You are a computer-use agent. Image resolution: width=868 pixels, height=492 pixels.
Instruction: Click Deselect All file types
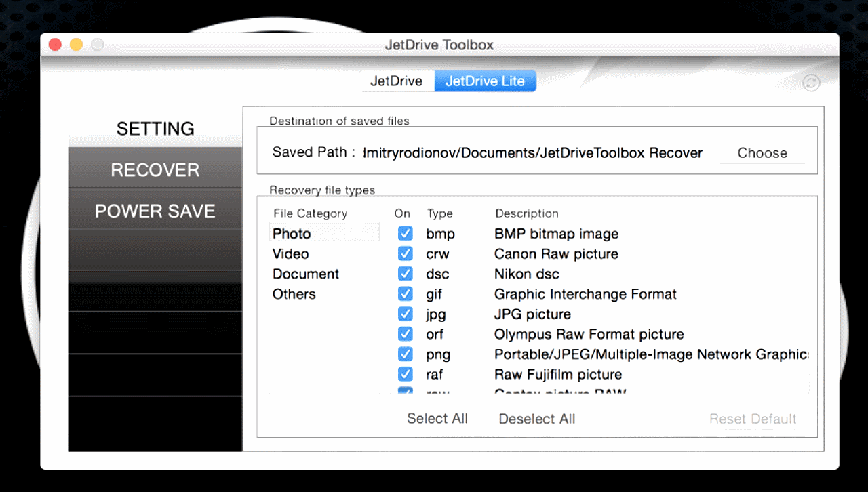536,418
